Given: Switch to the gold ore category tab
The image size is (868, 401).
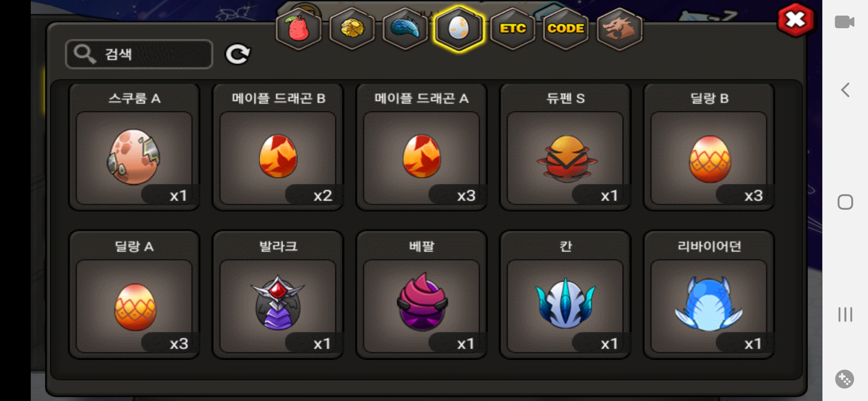Looking at the screenshot, I should (x=352, y=29).
